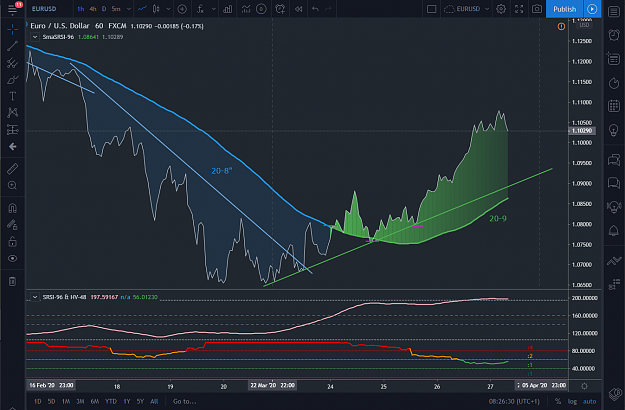
Task: Open the EURUSD symbol search box
Action: pos(44,9)
